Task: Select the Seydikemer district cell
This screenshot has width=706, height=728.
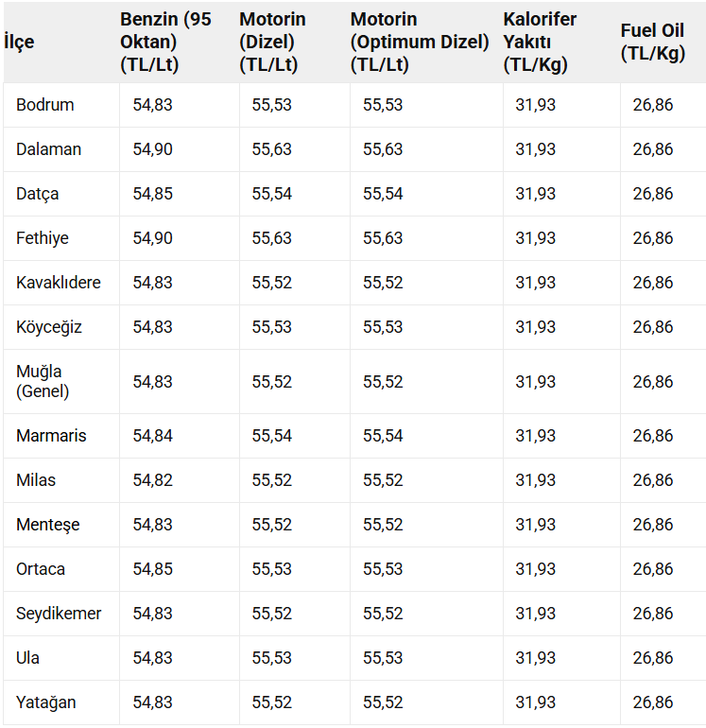Action: 59,614
